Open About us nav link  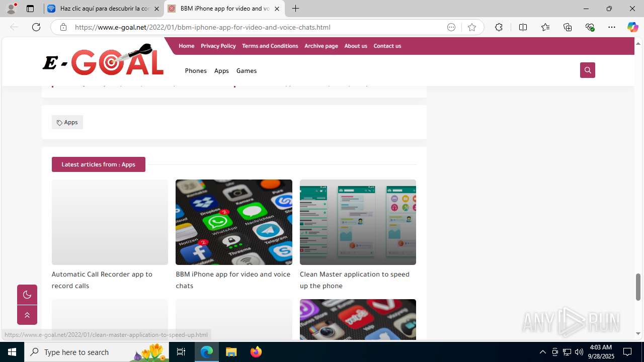click(x=356, y=46)
